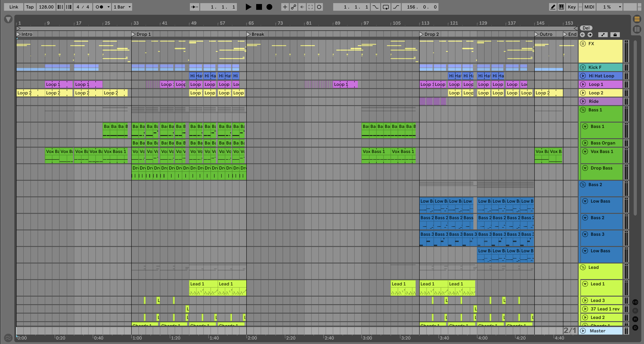Switch to Session View with vertical bars icon

tap(637, 30)
